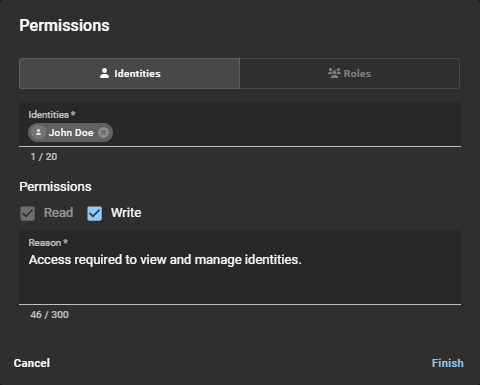Viewport: 480px width, 385px height.
Task: Click the Reason field label
Action: [48, 243]
